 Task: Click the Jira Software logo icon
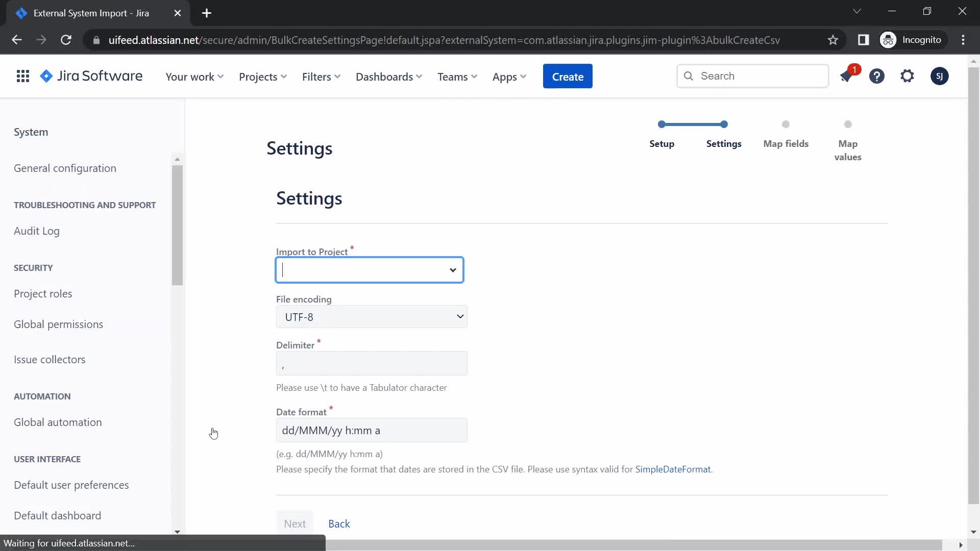[x=46, y=76]
